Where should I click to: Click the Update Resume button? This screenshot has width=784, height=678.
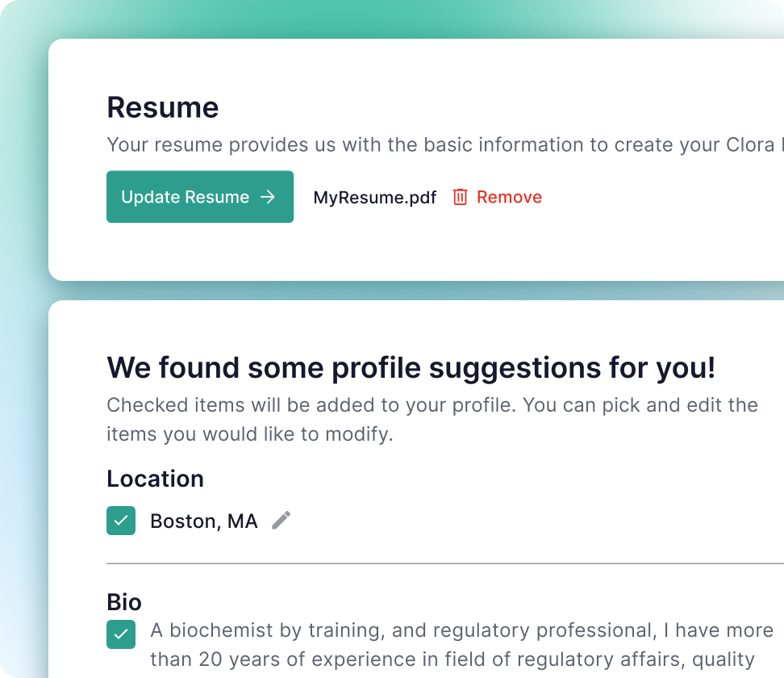(x=199, y=197)
